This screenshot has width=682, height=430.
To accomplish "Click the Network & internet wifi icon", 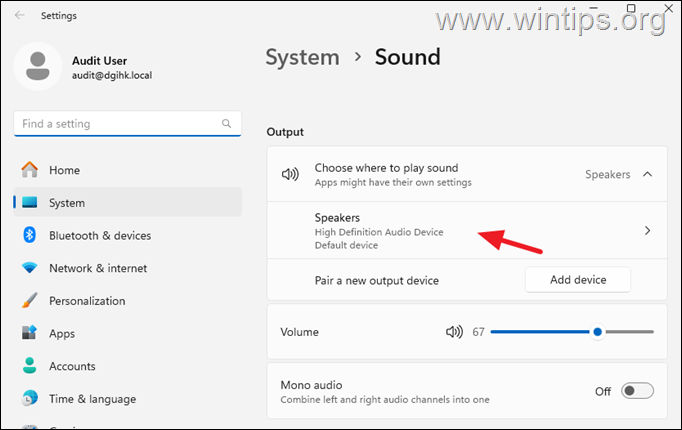I will click(30, 268).
